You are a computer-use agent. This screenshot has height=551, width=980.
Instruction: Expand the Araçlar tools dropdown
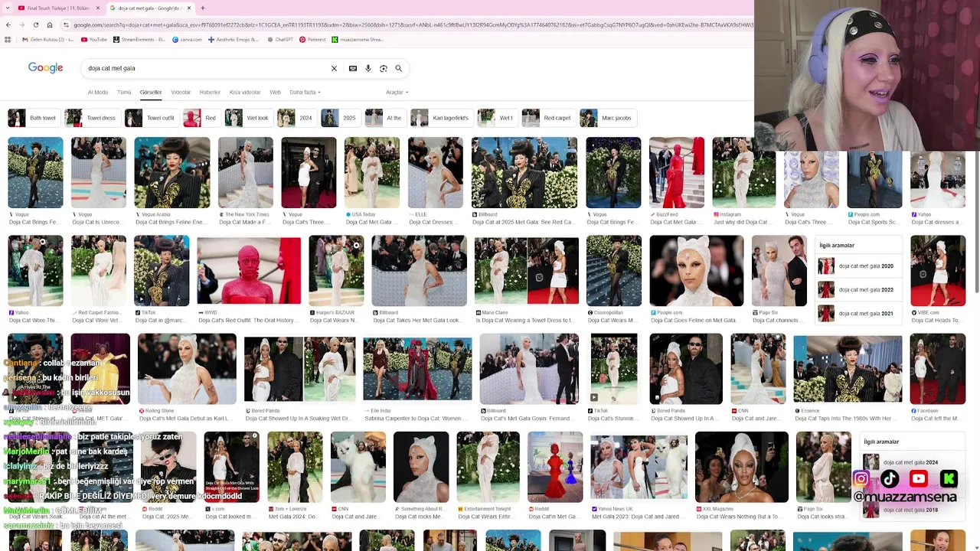click(397, 92)
